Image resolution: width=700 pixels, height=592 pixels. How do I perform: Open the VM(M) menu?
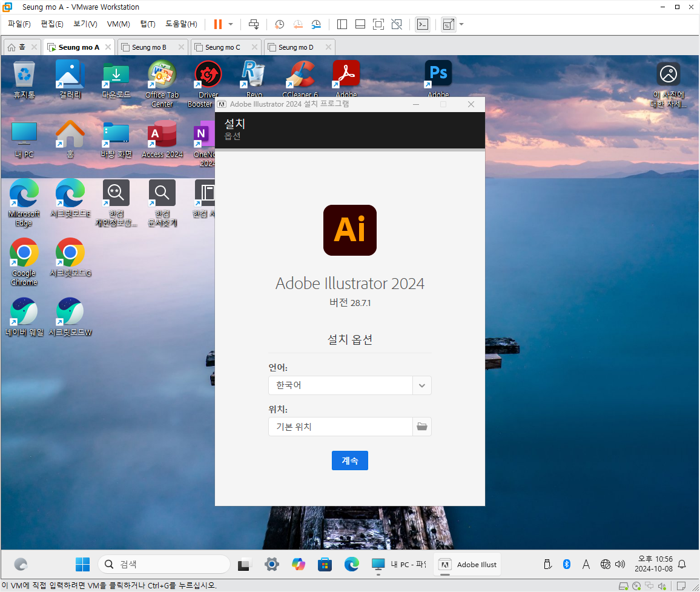(x=118, y=24)
